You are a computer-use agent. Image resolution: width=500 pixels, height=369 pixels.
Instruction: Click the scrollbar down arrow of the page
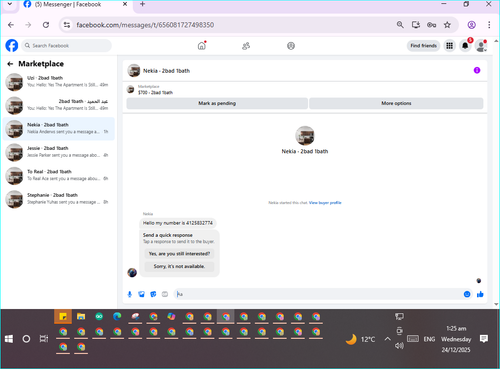coord(496,304)
